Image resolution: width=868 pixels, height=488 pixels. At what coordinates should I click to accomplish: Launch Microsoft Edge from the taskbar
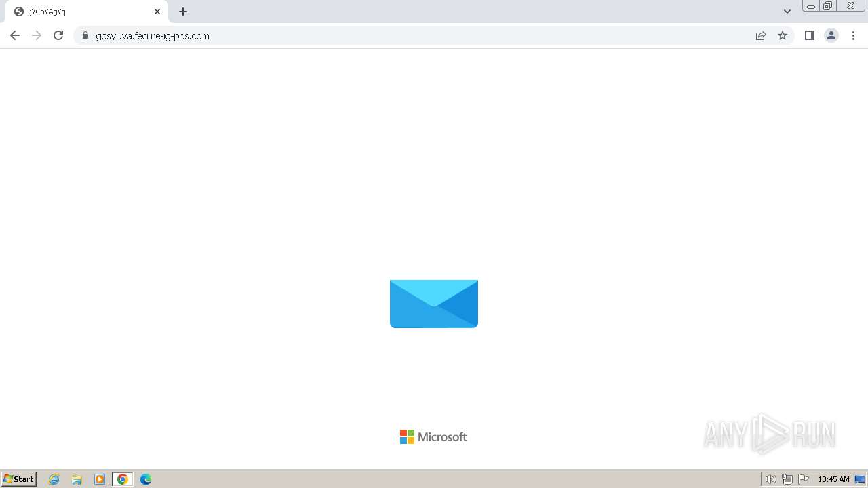click(146, 479)
